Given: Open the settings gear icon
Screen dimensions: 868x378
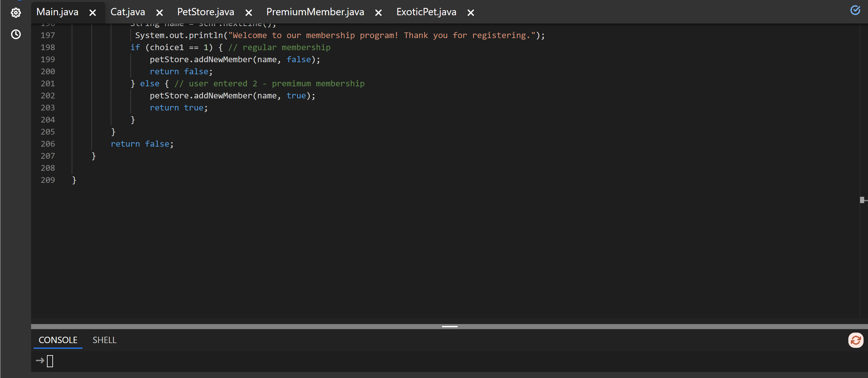Looking at the screenshot, I should coord(16,13).
